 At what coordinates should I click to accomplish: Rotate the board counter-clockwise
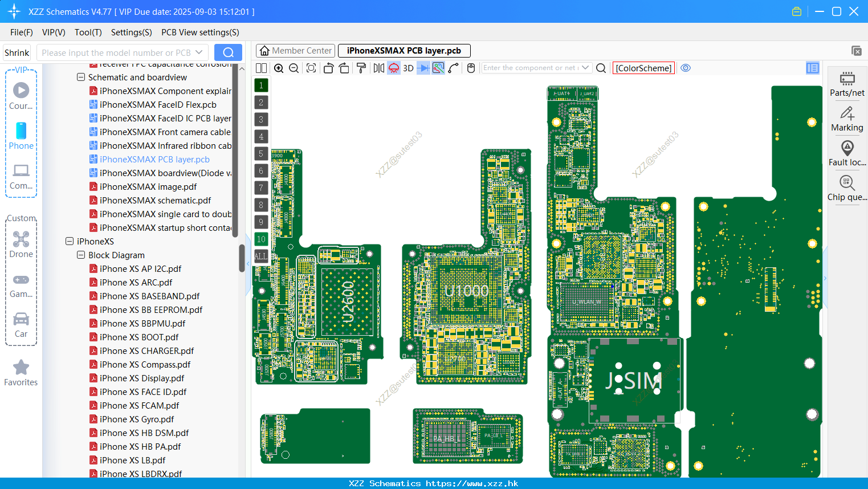[328, 68]
